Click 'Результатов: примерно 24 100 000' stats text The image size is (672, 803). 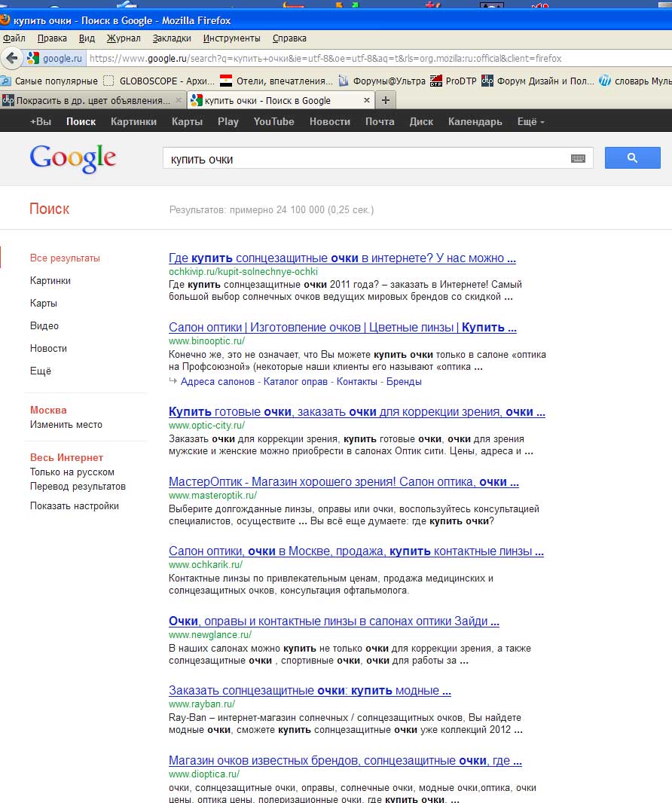271,210
